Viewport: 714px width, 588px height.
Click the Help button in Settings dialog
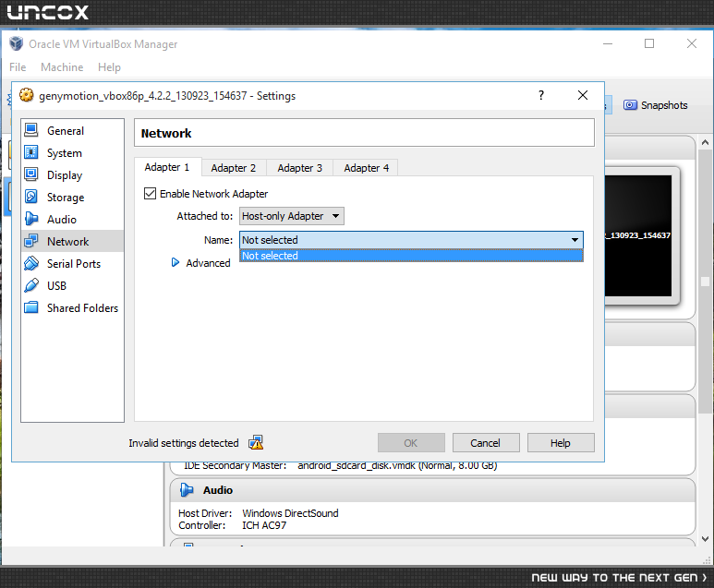[x=560, y=443]
